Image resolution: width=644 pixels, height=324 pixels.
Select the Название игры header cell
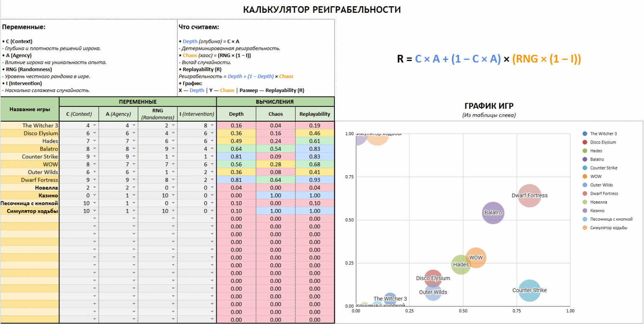[30, 109]
